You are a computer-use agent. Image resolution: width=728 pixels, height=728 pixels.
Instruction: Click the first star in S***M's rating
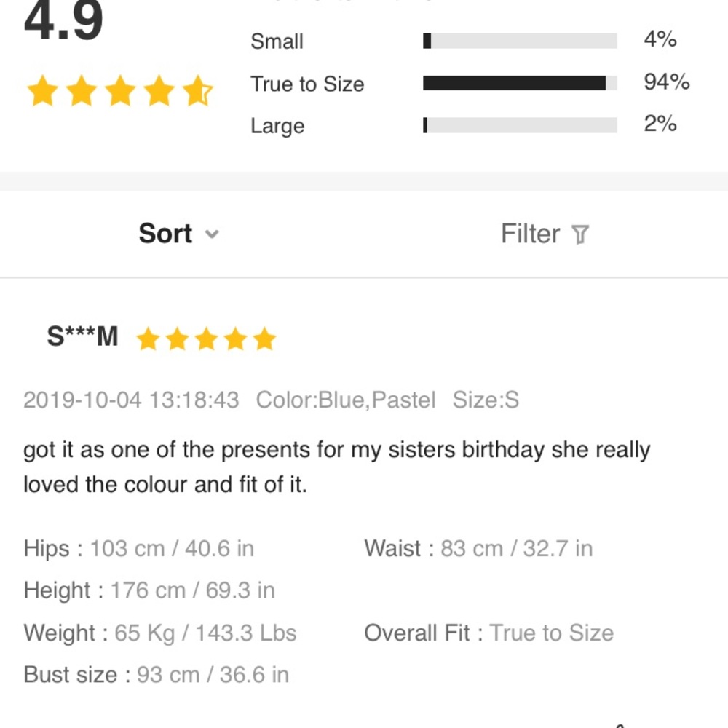click(148, 339)
